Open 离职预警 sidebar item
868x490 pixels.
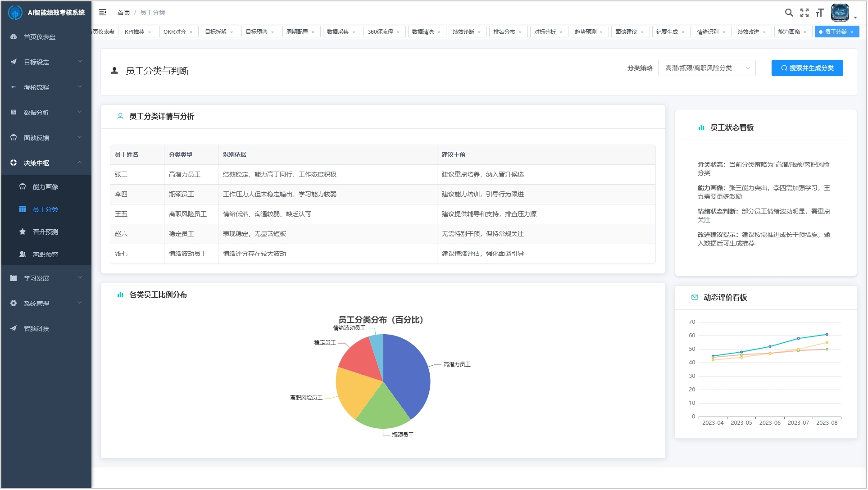pyautogui.click(x=45, y=254)
